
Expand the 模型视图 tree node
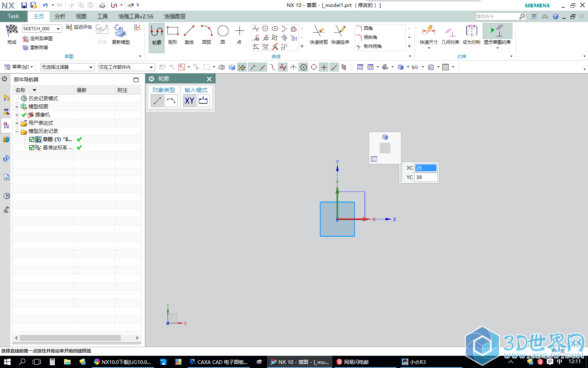(17, 107)
